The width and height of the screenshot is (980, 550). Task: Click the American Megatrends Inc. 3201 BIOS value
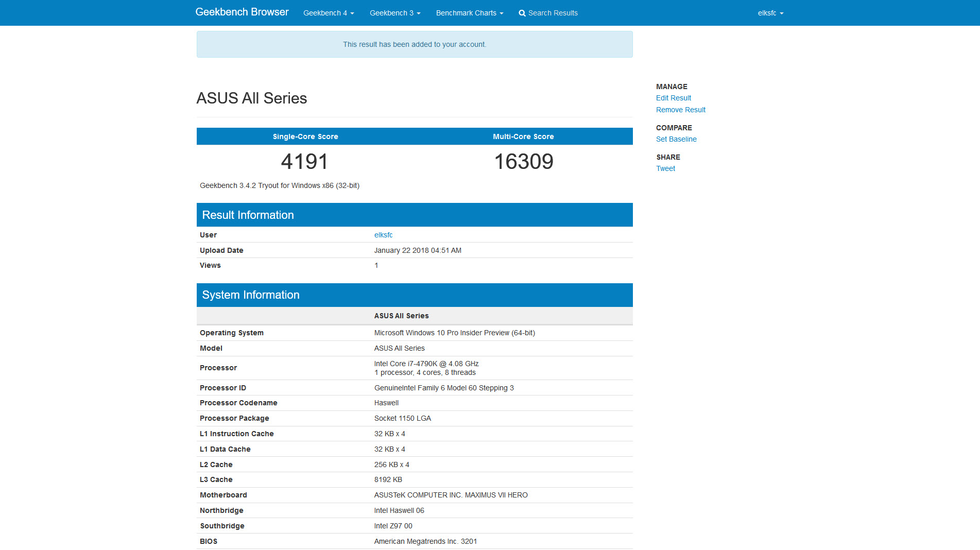[425, 541]
